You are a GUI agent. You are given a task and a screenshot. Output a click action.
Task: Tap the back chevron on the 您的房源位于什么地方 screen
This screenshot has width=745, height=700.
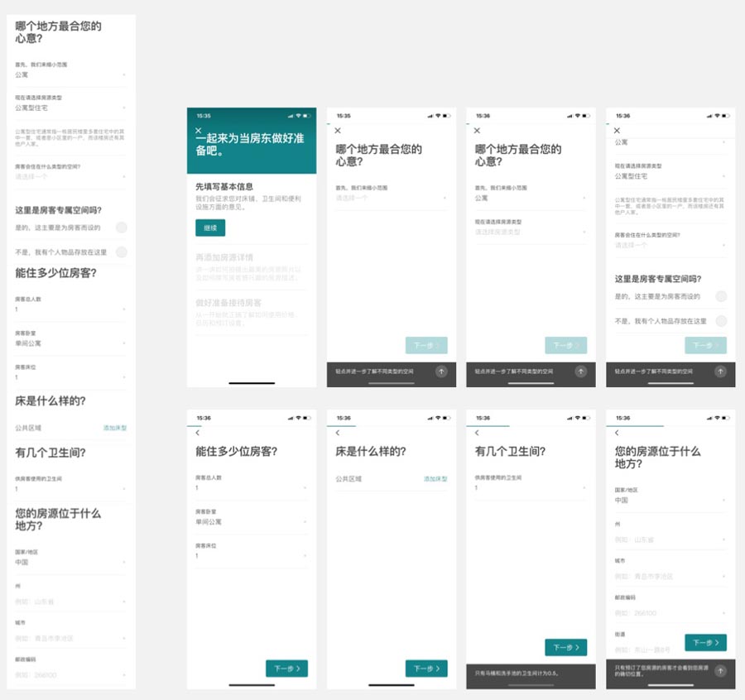coord(619,432)
